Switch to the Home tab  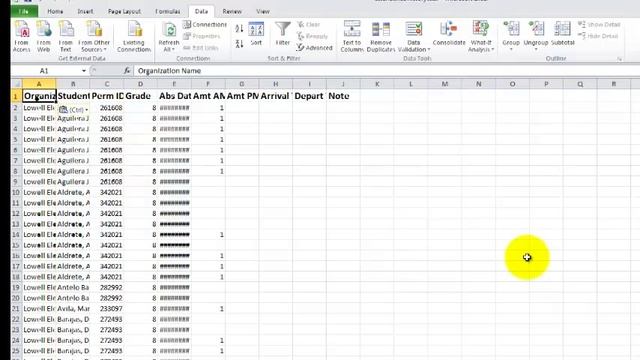[x=55, y=11]
